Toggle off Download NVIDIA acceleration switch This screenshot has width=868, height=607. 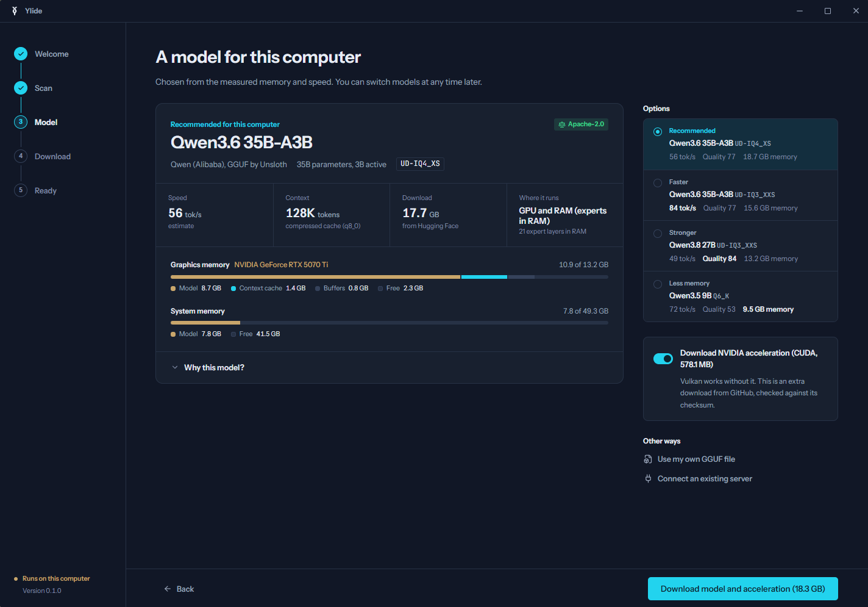[663, 359]
